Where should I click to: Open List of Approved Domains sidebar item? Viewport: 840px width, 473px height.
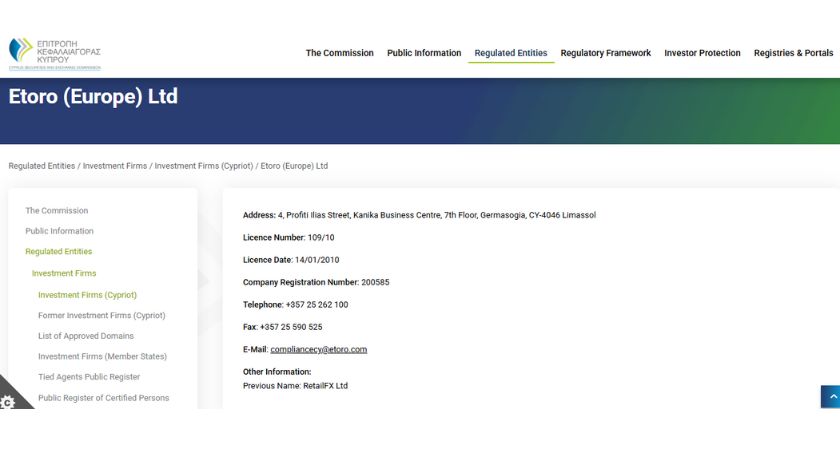86,336
